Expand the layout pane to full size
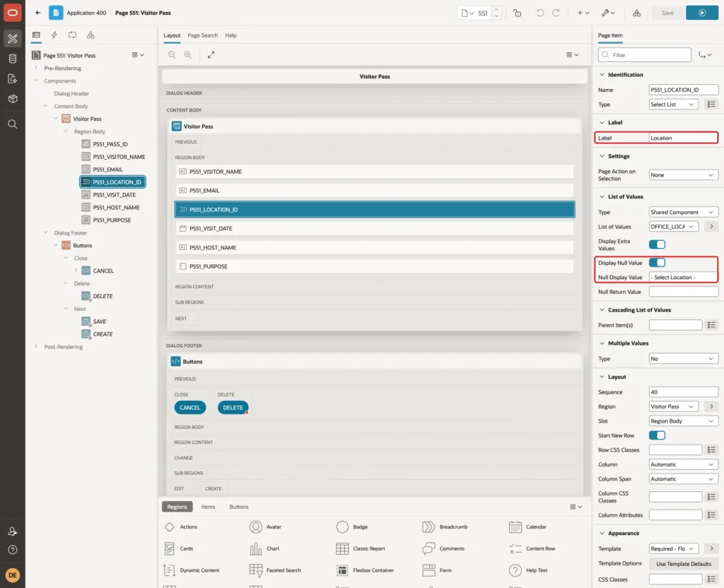 click(211, 54)
